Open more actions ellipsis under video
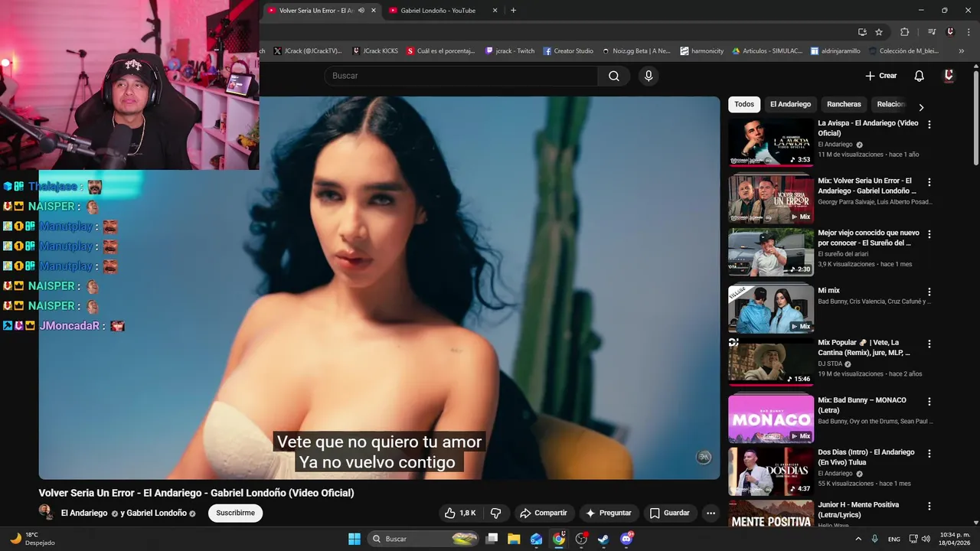 point(710,513)
